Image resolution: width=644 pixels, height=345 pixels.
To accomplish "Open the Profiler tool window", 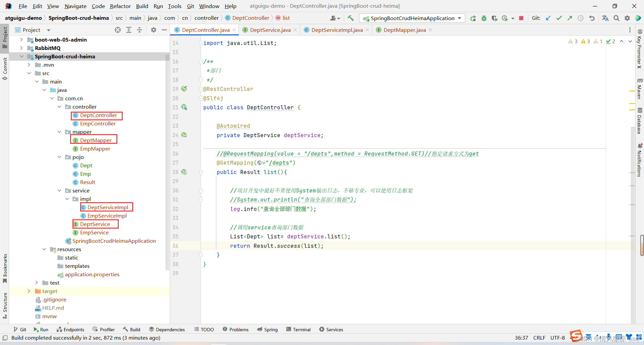I will click(x=104, y=330).
